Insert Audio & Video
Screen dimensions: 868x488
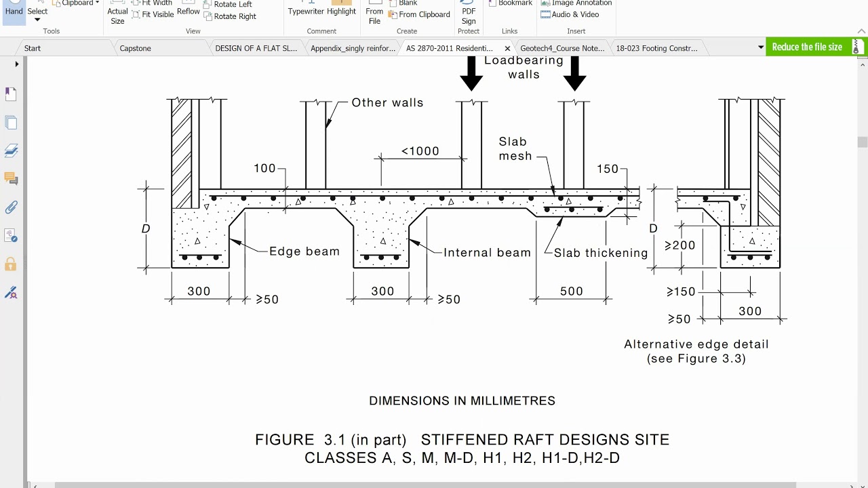point(570,14)
